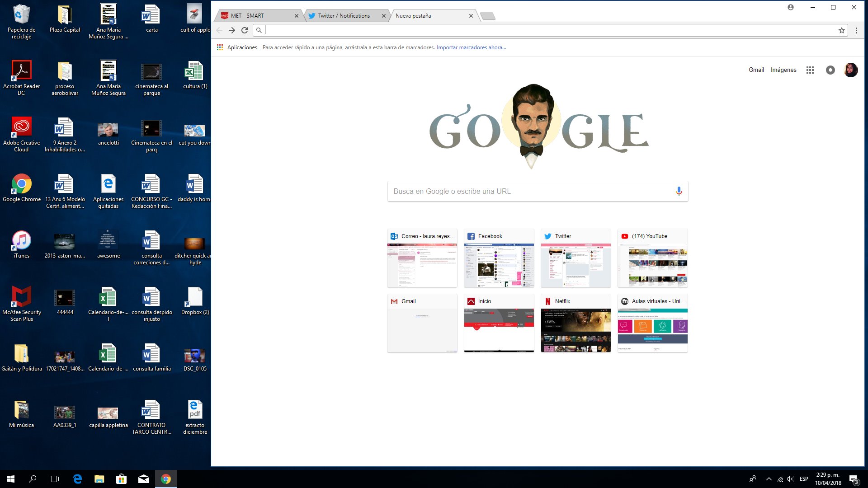The image size is (868, 488).
Task: Open the network icon in the system tray
Action: coord(780,479)
